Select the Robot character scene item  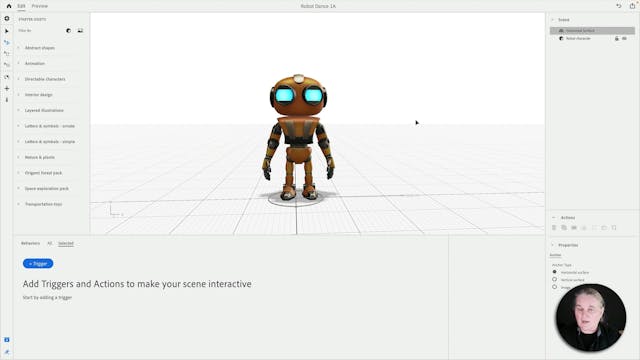(578, 38)
